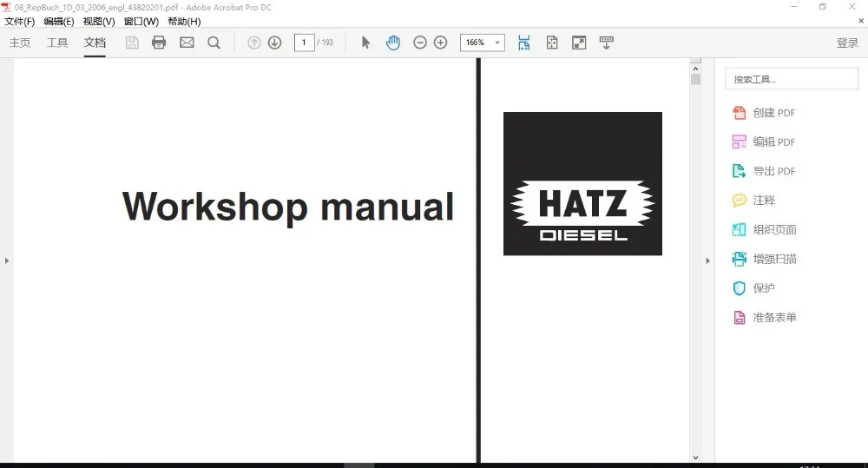Click the 组织页面 icon

(739, 230)
